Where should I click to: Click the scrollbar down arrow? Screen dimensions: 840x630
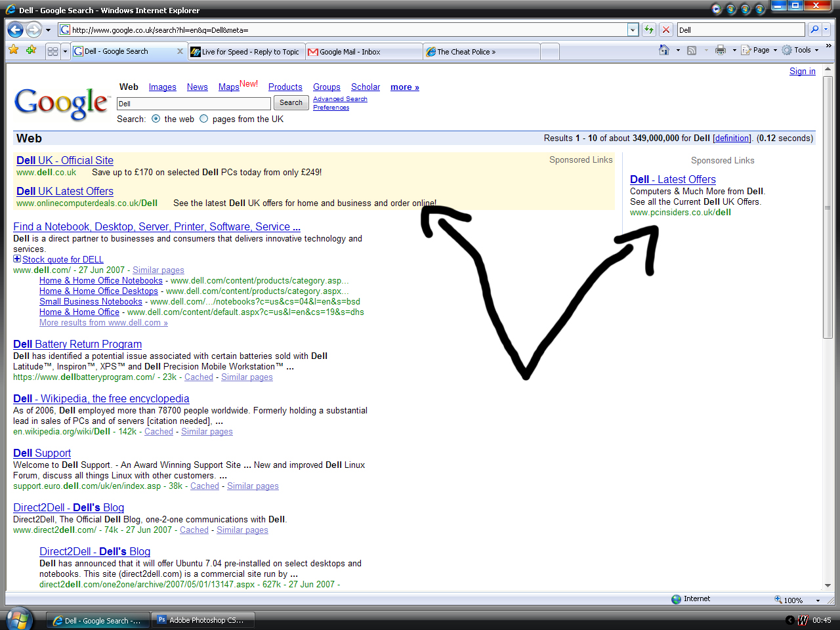(828, 585)
